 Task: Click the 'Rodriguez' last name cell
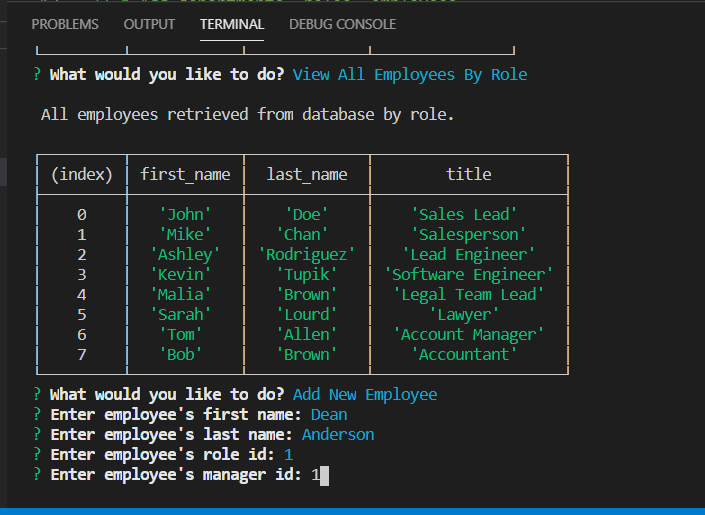tap(307, 255)
